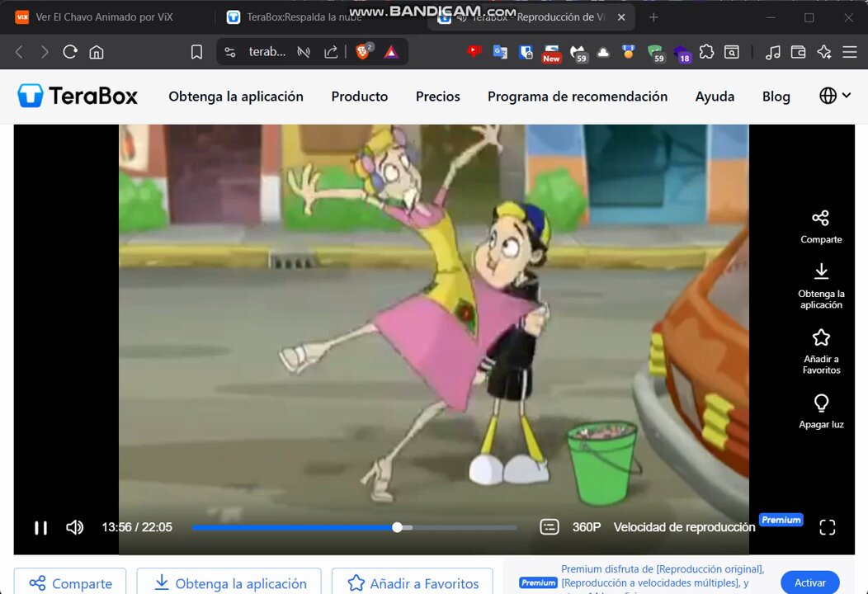Click the TeraBox logo
Viewport: 868px width, 594px height.
78,96
